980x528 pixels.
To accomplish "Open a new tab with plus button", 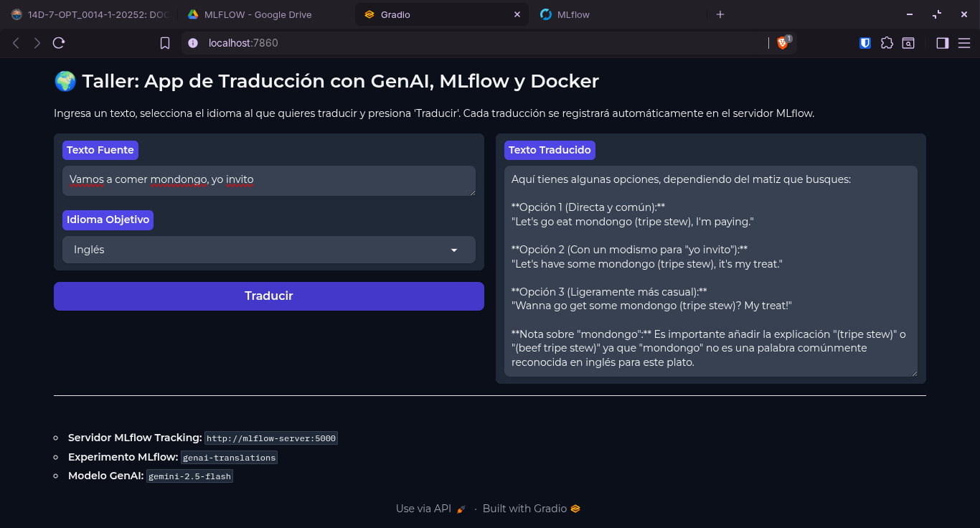I will click(x=720, y=14).
